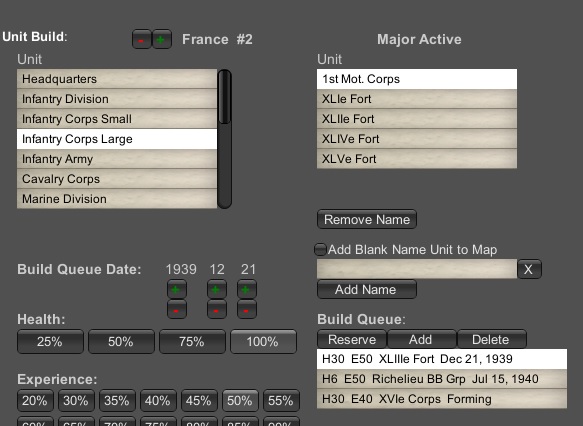Image resolution: width=583 pixels, height=426 pixels.
Task: Decrease the build queue day 21
Action: point(247,309)
